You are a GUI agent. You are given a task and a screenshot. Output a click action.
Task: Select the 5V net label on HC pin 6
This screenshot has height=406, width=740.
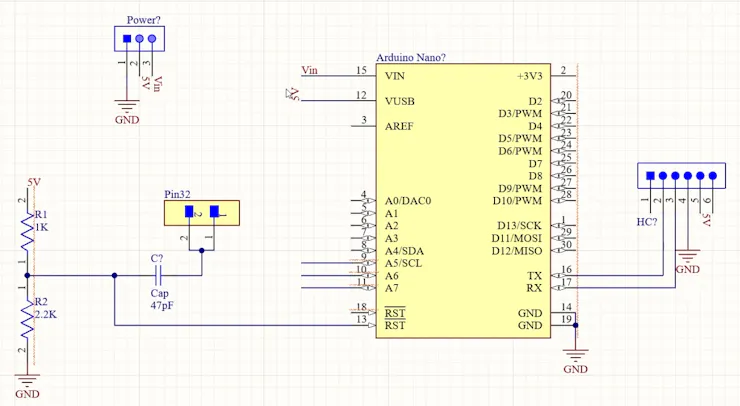[x=706, y=220]
